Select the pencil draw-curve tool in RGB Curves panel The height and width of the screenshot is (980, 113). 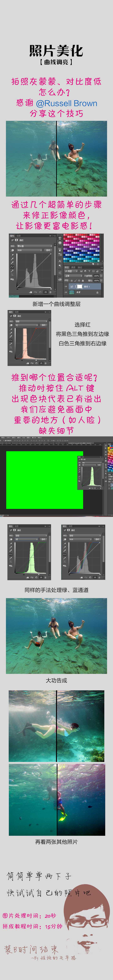[x=12, y=270]
